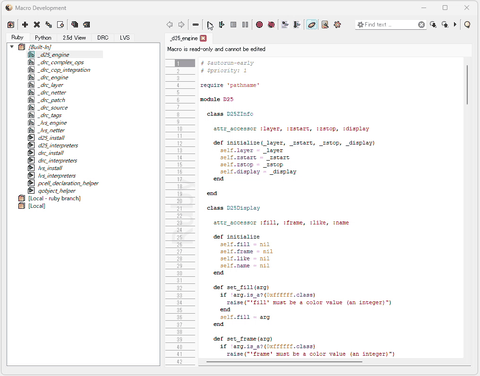Run the current macro with the play icon
Viewport: 480px width, 376px height.
point(210,25)
